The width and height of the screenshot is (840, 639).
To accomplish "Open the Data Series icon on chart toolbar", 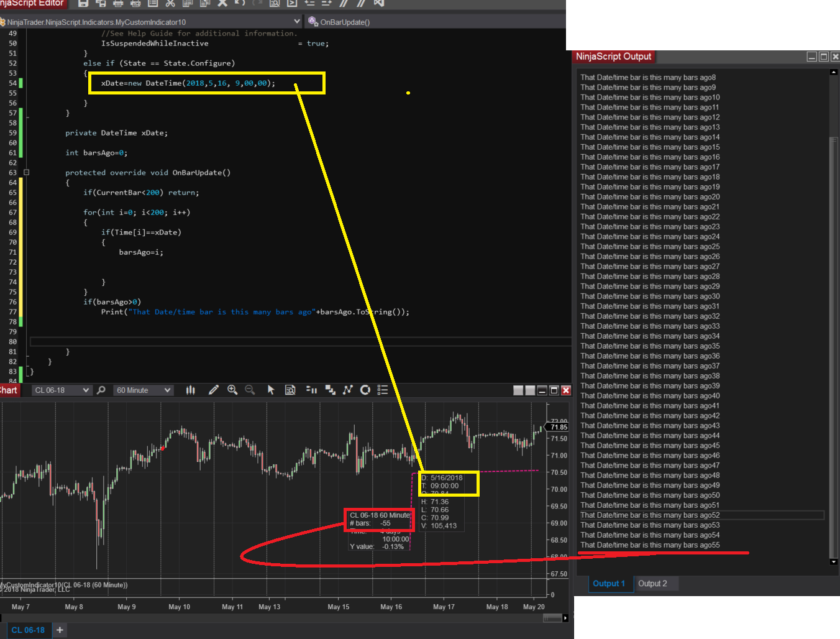I will 331,390.
